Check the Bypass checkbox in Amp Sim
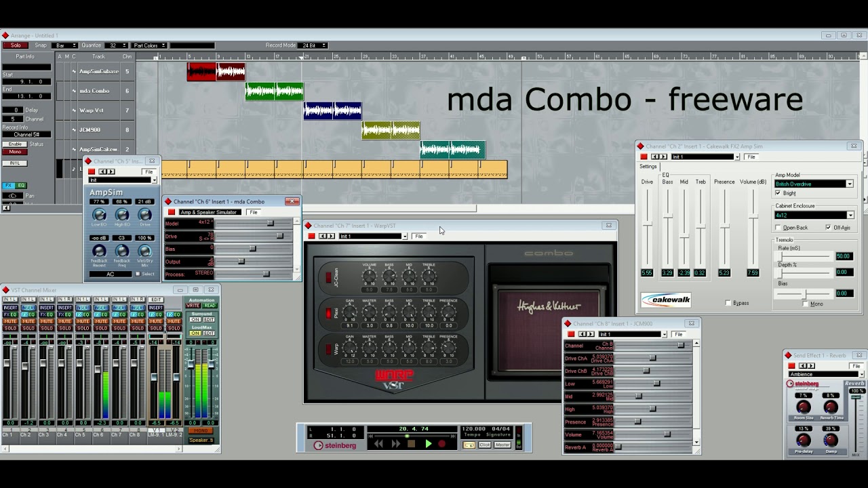The height and width of the screenshot is (488, 868). pyautogui.click(x=728, y=303)
